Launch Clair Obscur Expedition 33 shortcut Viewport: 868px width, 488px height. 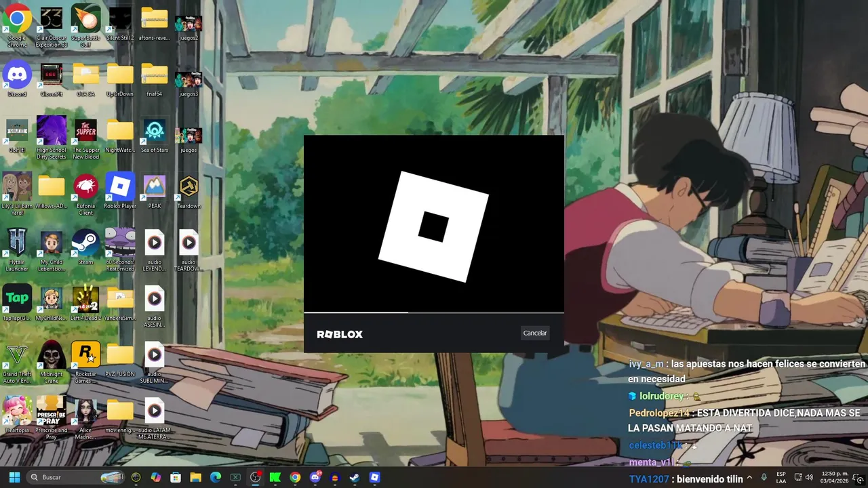pyautogui.click(x=52, y=27)
